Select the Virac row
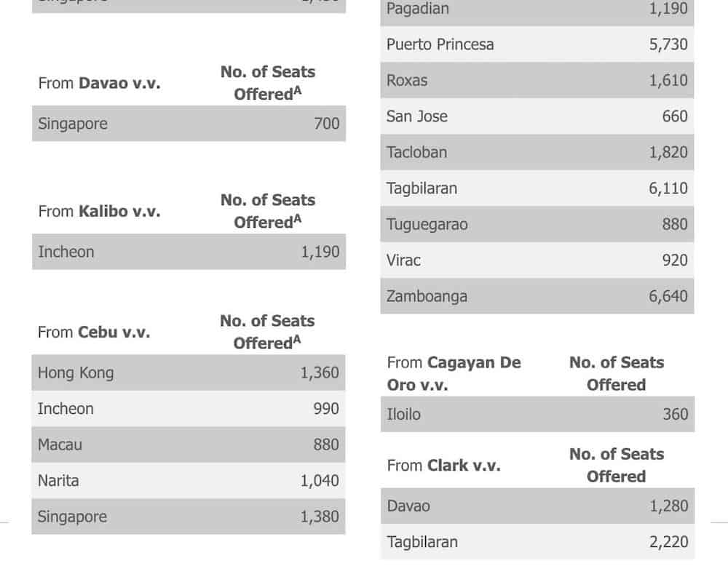 coord(537,260)
